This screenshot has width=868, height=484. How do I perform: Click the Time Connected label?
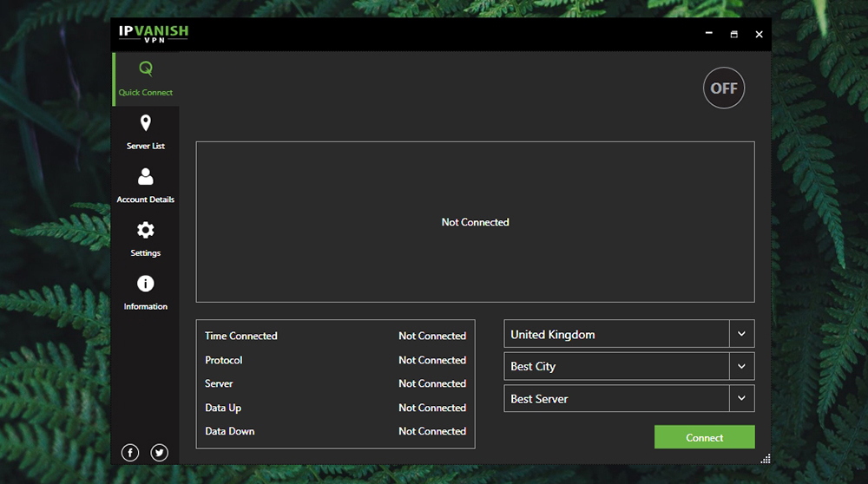click(x=240, y=336)
